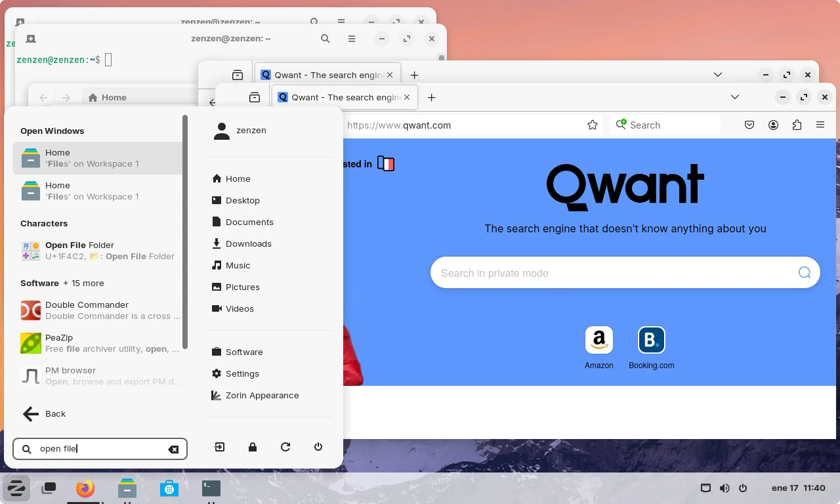Select the PM browser software result
The width and height of the screenshot is (840, 504).
(x=97, y=376)
